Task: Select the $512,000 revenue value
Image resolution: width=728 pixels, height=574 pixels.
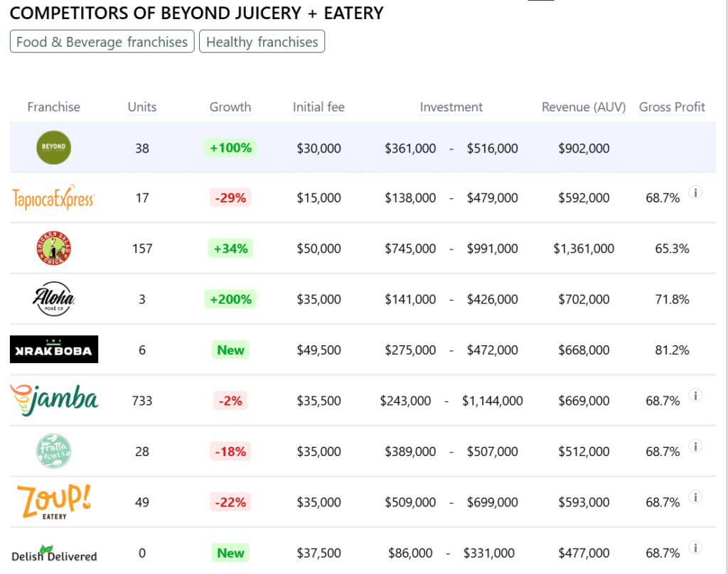Action: [x=584, y=452]
